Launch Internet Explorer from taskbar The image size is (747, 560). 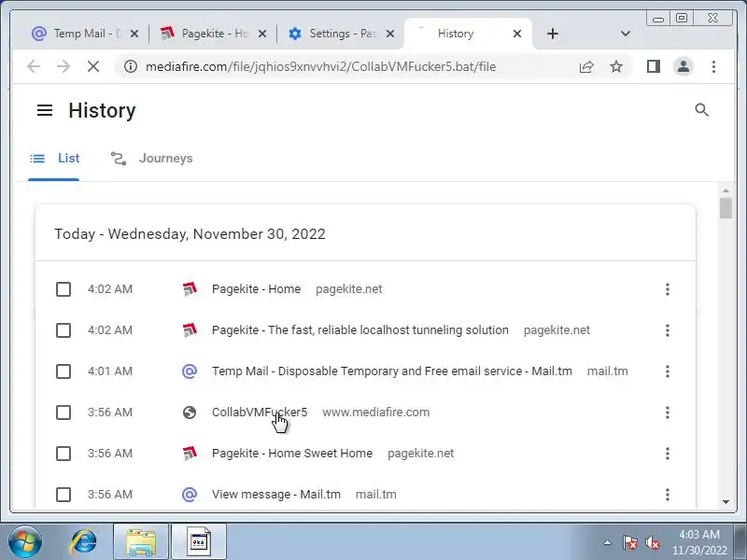84,542
